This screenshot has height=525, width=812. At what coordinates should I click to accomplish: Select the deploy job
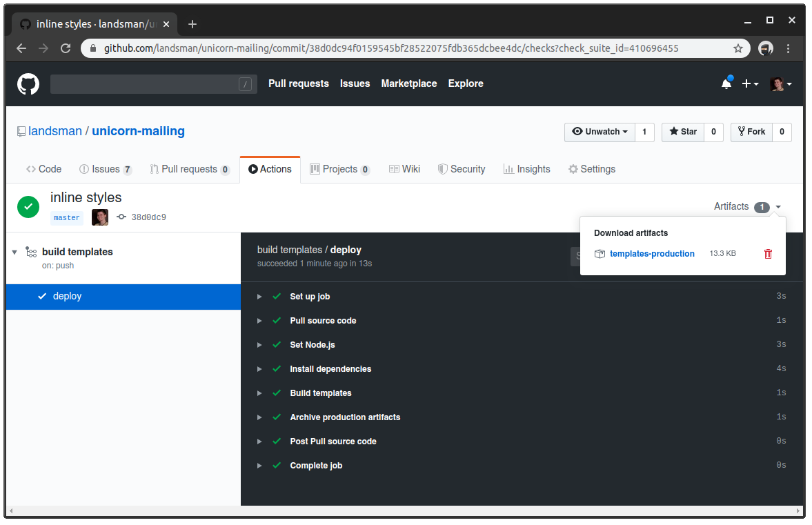click(x=123, y=297)
